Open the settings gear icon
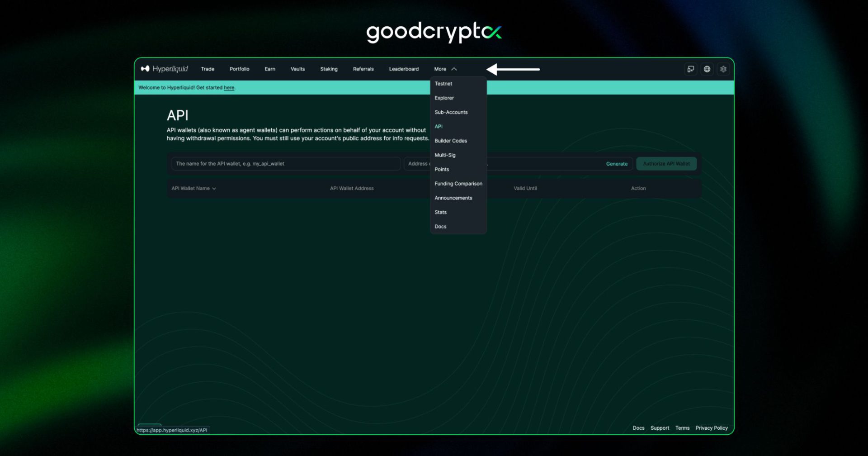The width and height of the screenshot is (868, 456). [x=723, y=69]
